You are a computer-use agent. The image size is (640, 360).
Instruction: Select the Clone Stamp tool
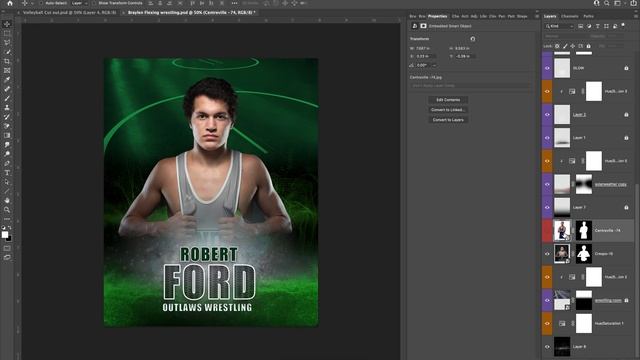(x=7, y=108)
